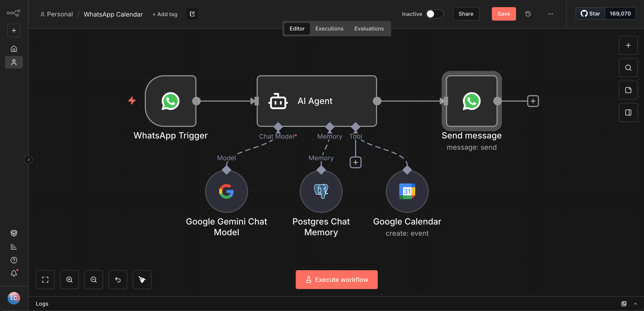Screen dimensions: 644x311
Task: Click the Save button
Action: coord(504,14)
